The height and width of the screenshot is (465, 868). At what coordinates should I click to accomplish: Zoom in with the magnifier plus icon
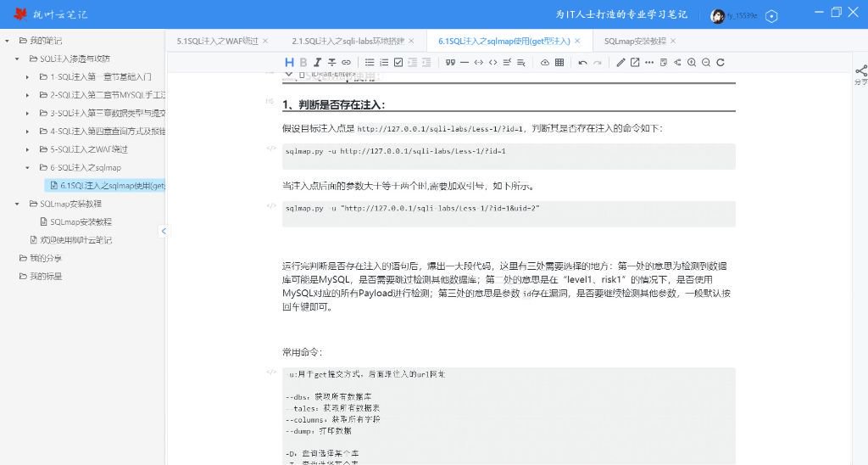[x=692, y=63]
